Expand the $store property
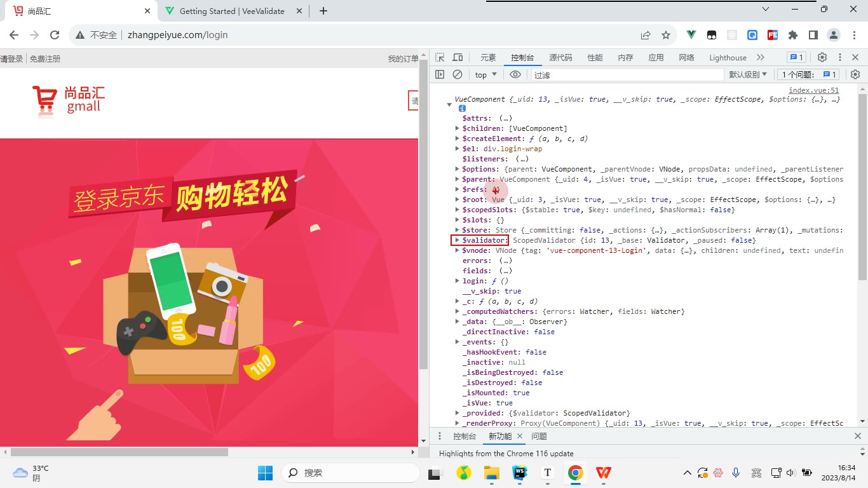This screenshot has width=868, height=488. pos(457,230)
